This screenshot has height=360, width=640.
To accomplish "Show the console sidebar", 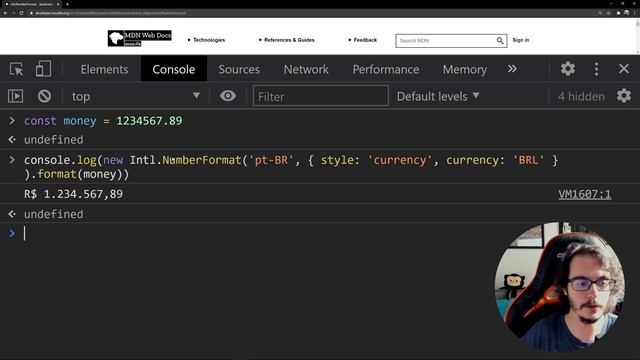I will click(16, 96).
